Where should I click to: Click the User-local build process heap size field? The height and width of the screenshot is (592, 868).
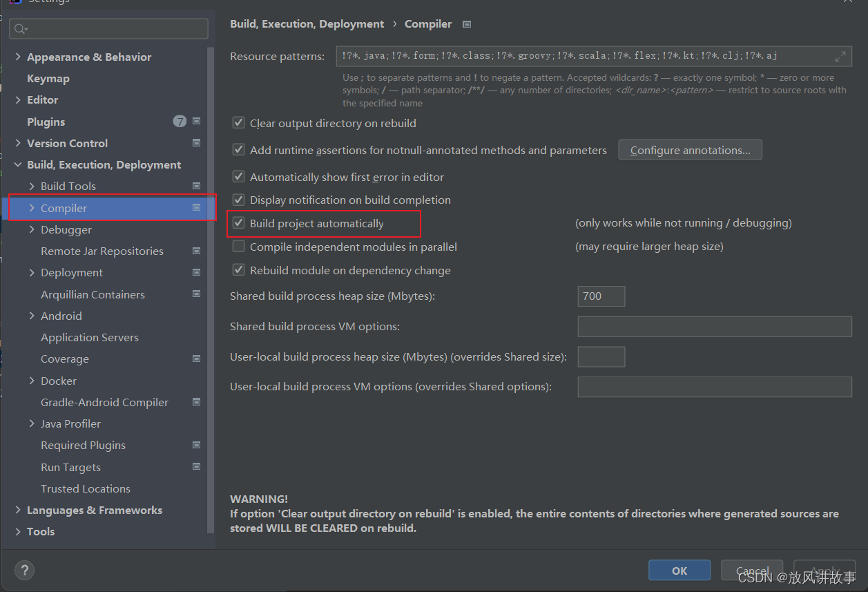[x=601, y=356]
